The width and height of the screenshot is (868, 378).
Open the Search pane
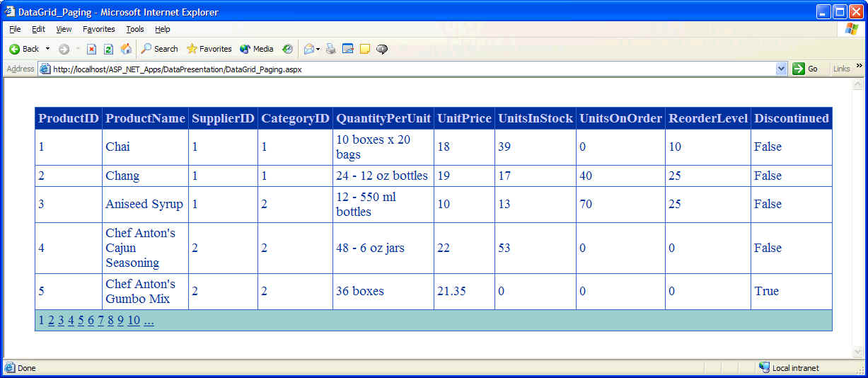[159, 49]
